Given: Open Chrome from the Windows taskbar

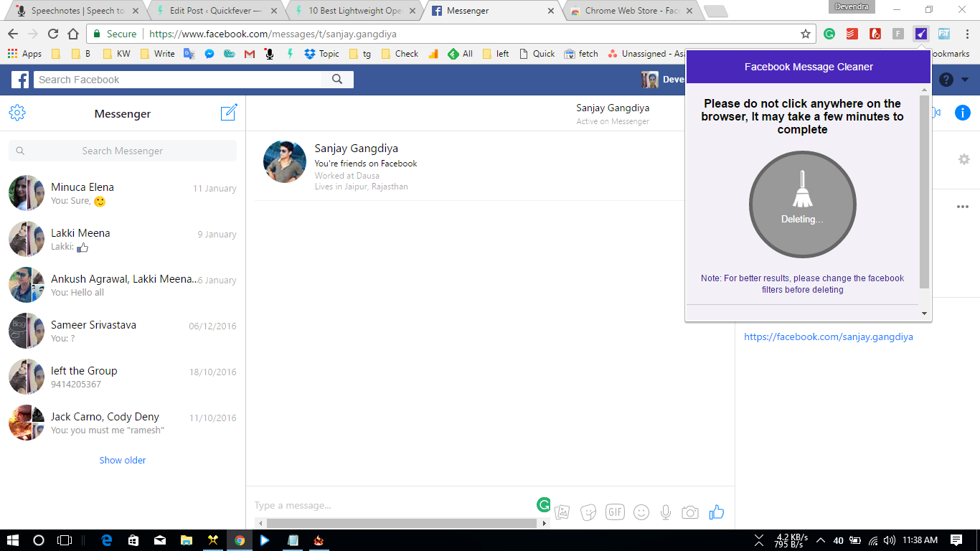Looking at the screenshot, I should click(240, 540).
